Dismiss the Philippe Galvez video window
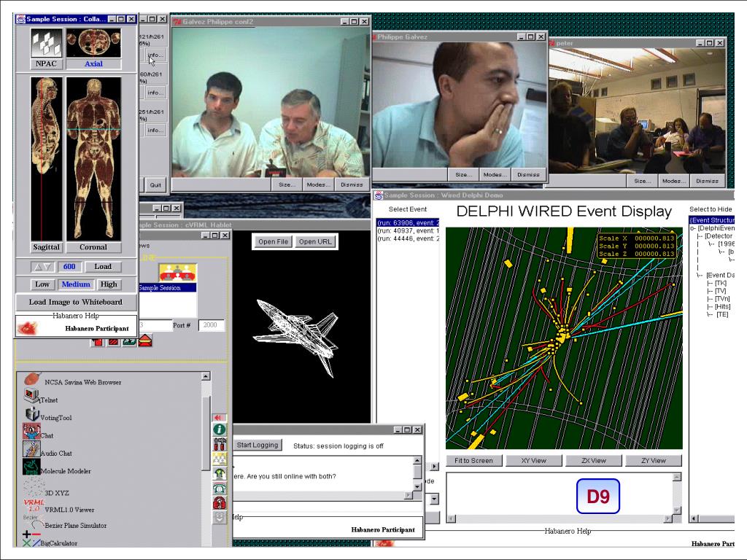This screenshot has height=560, width=747. tap(528, 175)
